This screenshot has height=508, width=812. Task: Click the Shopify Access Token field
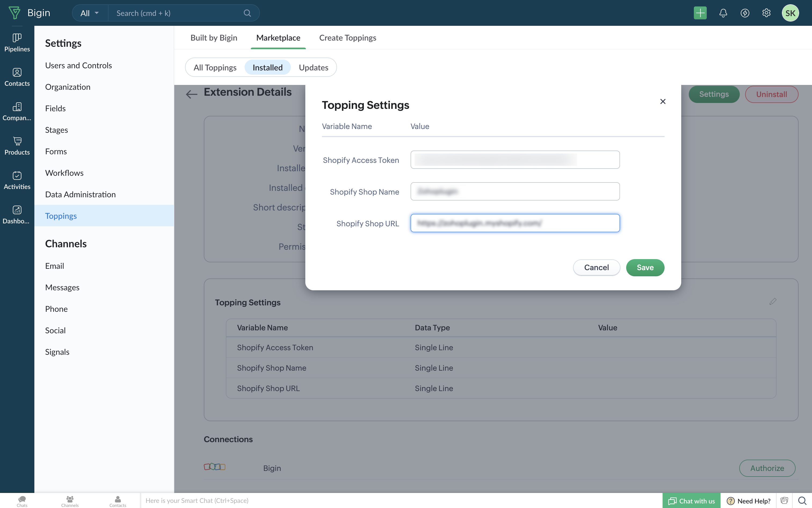tap(515, 160)
